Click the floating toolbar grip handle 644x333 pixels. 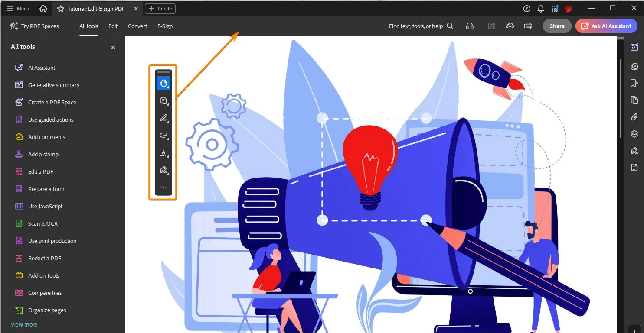coord(163,71)
